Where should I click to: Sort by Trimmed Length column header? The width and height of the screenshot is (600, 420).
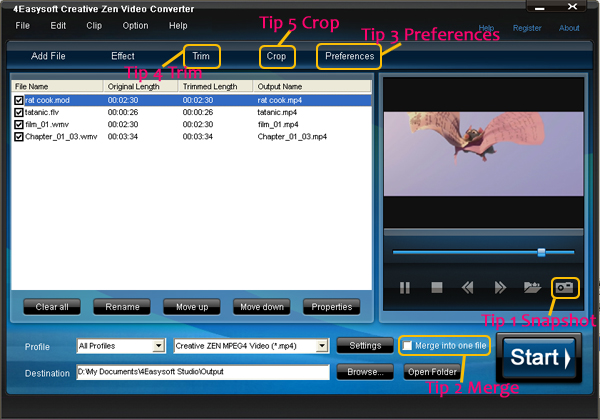coord(215,86)
